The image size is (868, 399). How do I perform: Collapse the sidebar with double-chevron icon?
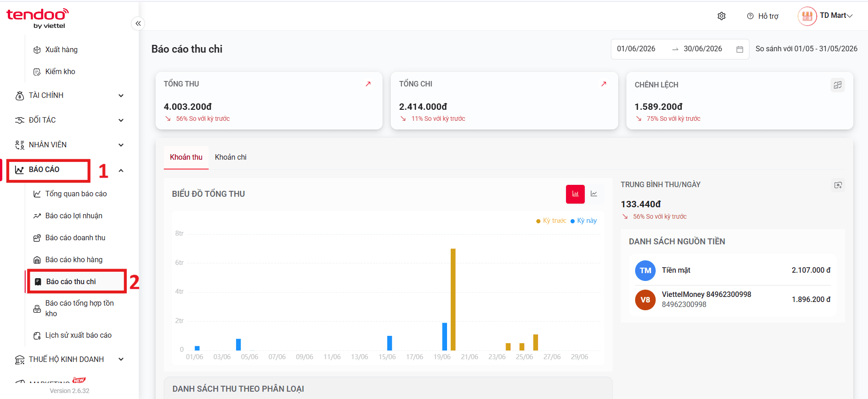pyautogui.click(x=138, y=23)
